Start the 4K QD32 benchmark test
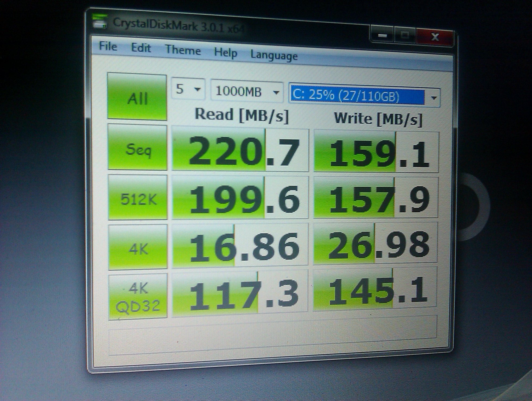This screenshot has height=401, width=532. point(138,296)
